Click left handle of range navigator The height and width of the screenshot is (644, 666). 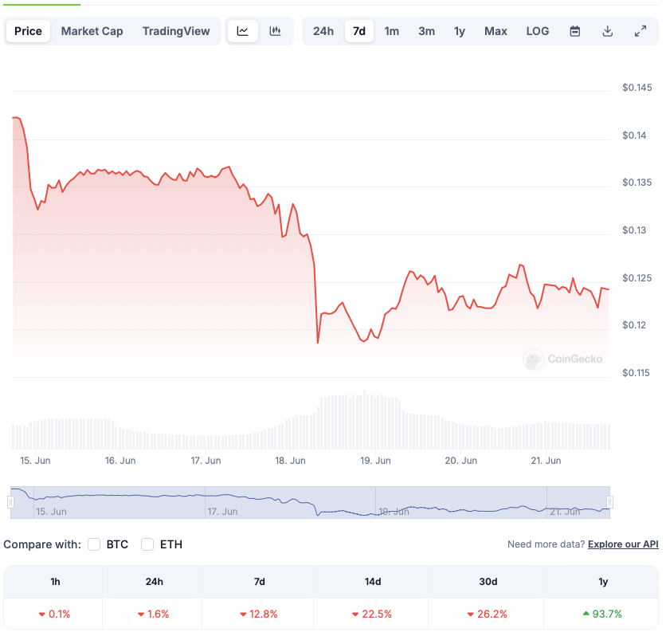tap(11, 502)
